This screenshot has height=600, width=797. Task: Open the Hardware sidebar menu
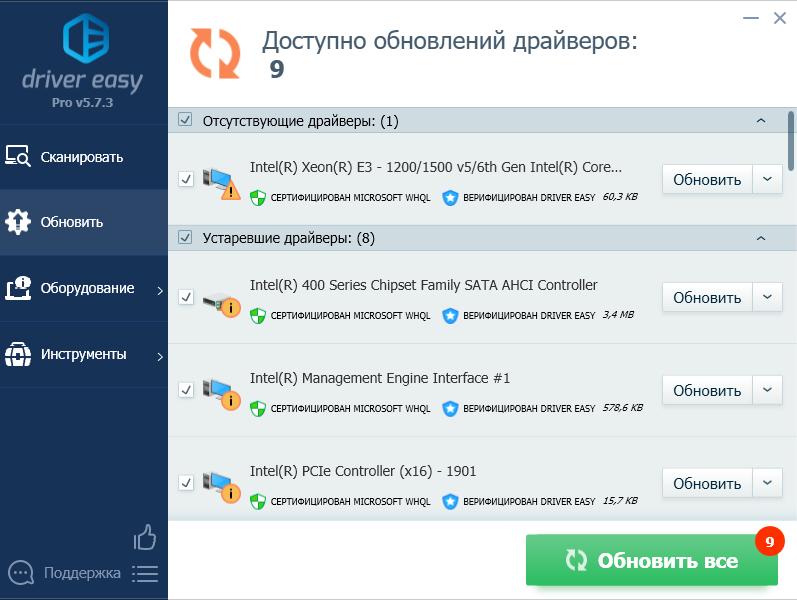(x=84, y=289)
